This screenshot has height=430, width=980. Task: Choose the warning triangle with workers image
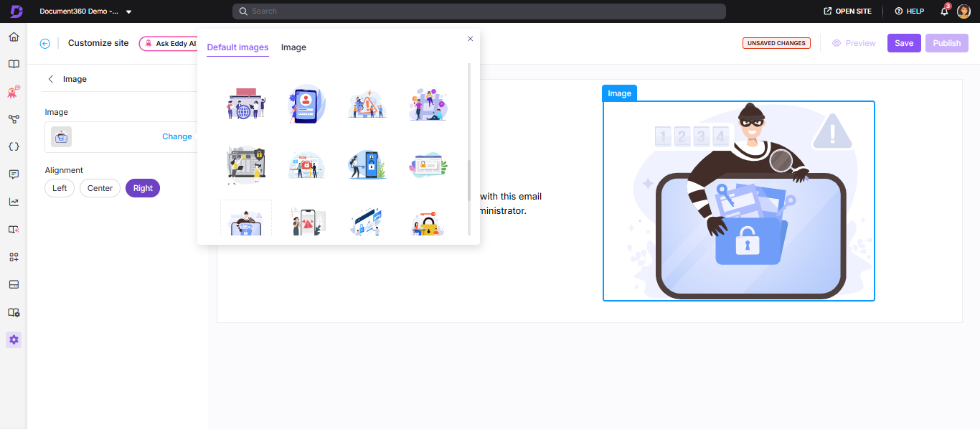coord(367,105)
